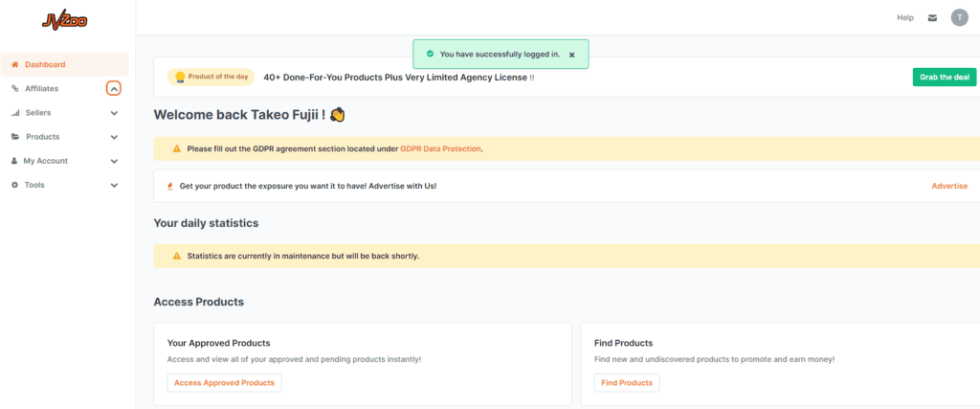The height and width of the screenshot is (409, 980).
Task: Select Dashboard in the sidebar
Action: [64, 64]
